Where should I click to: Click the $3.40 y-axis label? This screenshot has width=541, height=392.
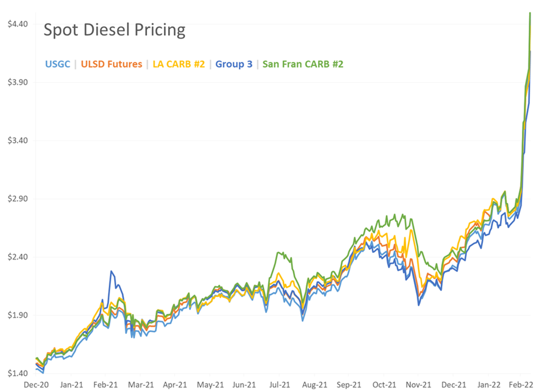pos(18,141)
